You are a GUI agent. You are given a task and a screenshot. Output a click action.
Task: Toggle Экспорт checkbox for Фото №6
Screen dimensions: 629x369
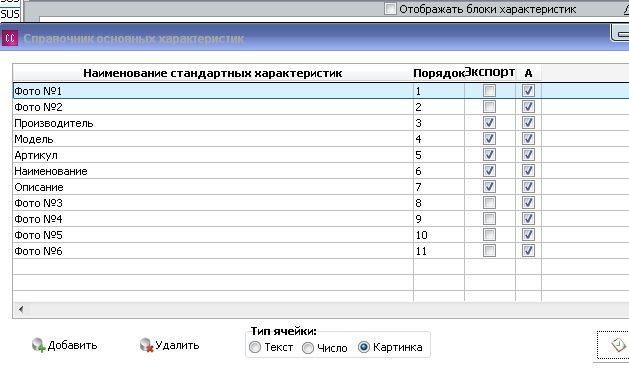click(489, 251)
